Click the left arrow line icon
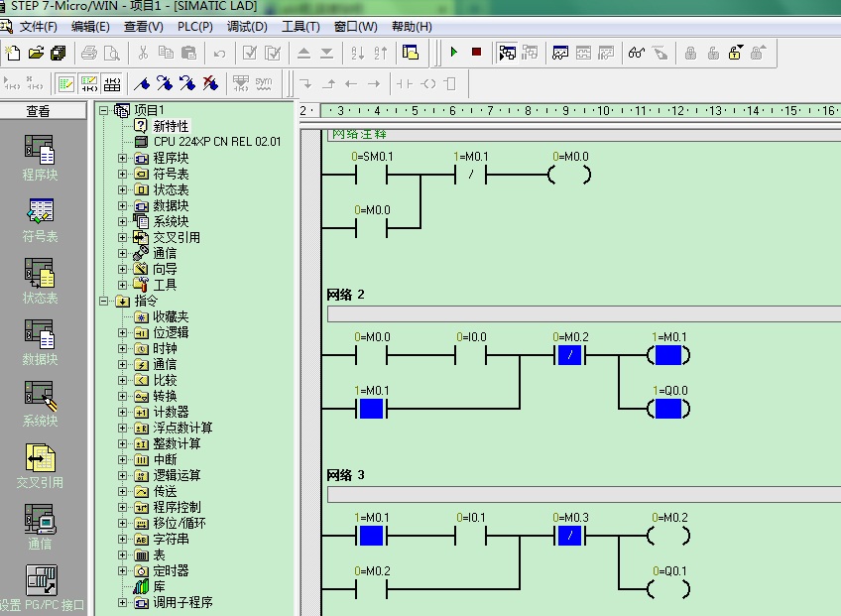This screenshot has height=616, width=841. [x=351, y=84]
